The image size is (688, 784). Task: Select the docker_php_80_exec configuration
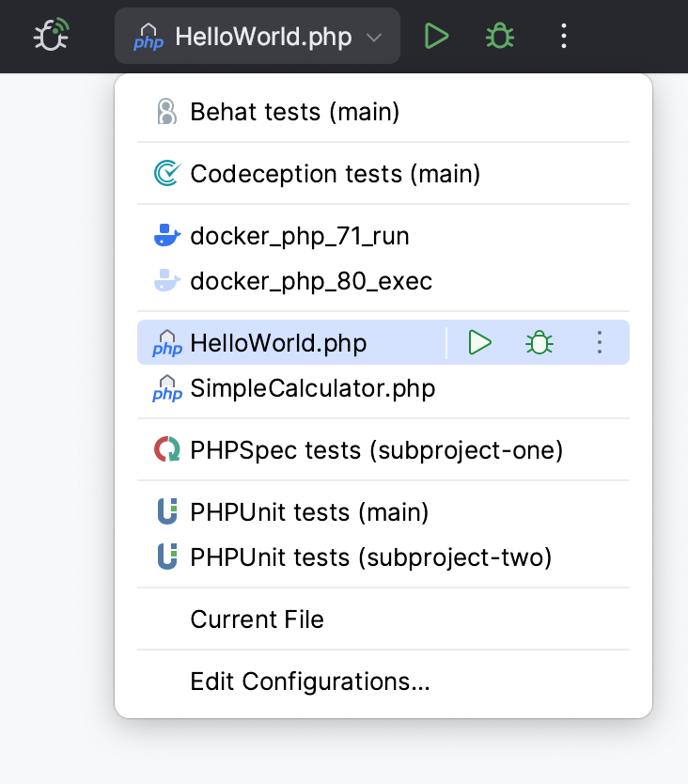click(310, 280)
